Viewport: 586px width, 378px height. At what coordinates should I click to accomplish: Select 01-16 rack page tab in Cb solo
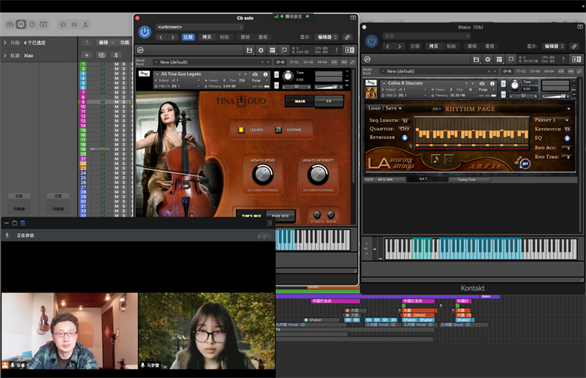coord(280,62)
